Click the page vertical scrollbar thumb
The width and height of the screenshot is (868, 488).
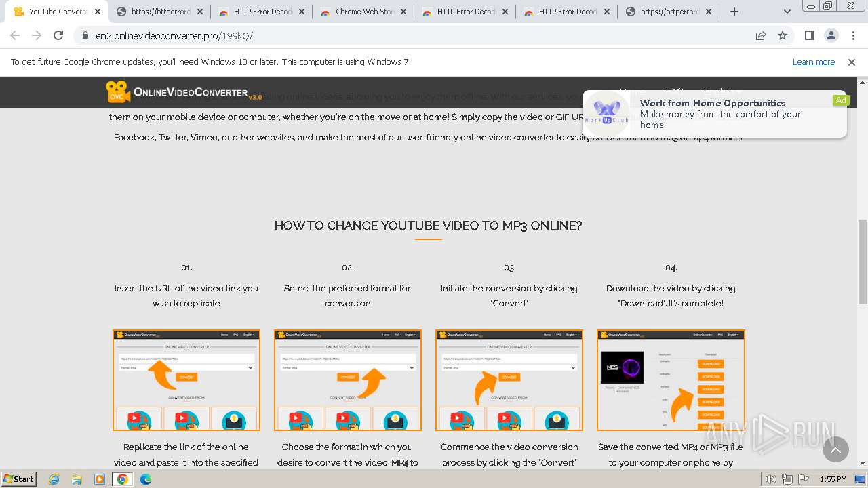coord(863,262)
